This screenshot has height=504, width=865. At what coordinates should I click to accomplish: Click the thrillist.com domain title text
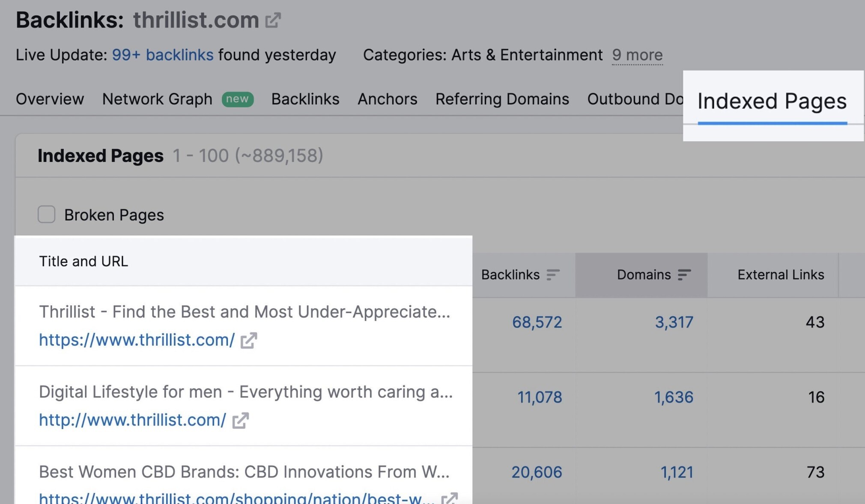(x=196, y=20)
